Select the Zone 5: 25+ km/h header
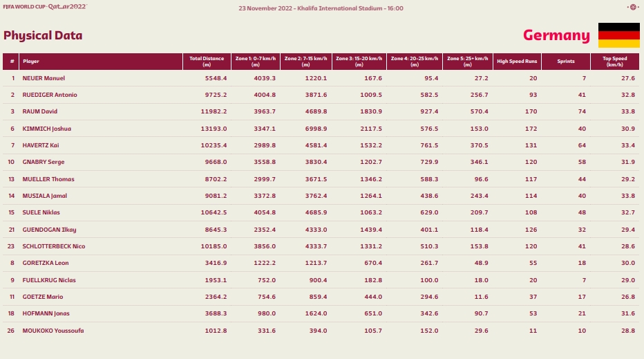Screen dimensions: 644x359 tap(467, 62)
